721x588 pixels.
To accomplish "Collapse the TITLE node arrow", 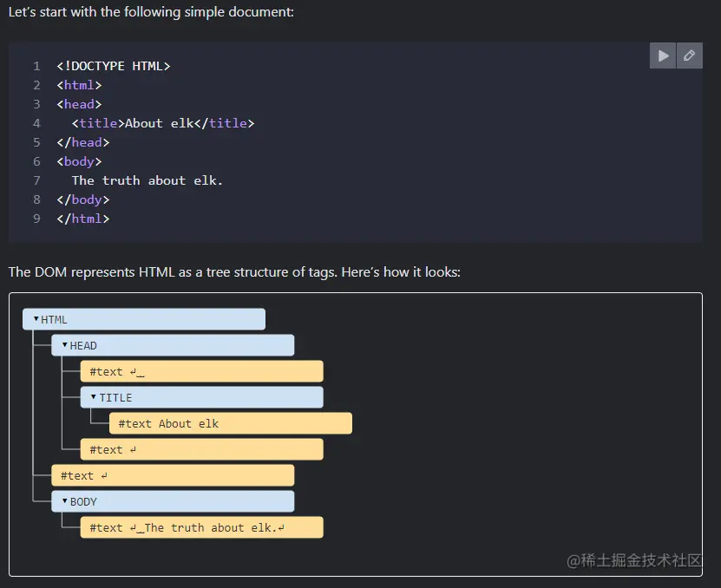I will coord(94,397).
